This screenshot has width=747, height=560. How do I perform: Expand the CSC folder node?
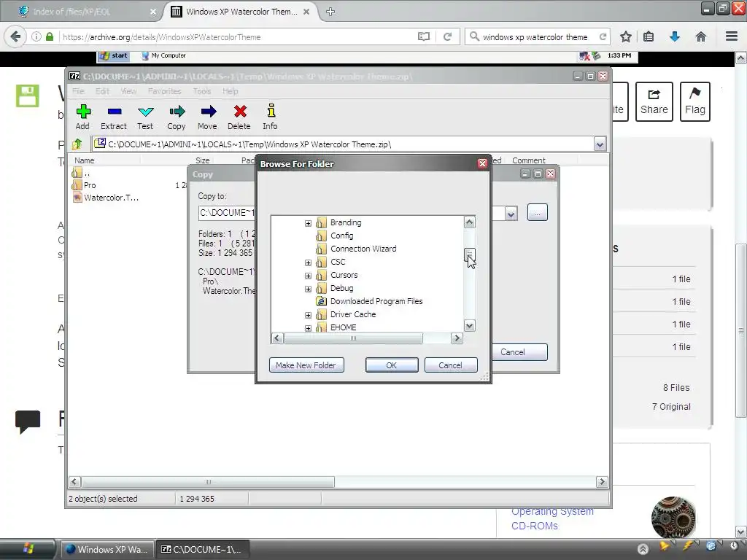[x=309, y=262]
